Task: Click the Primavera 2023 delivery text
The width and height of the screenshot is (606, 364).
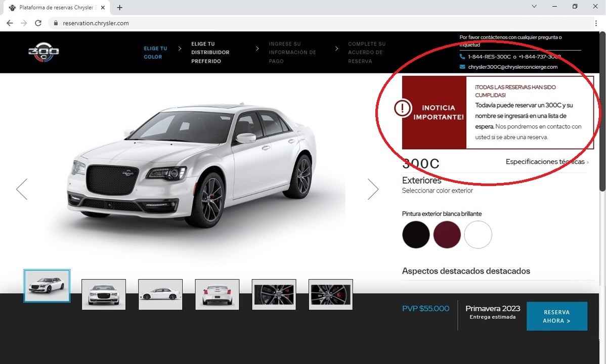Action: click(493, 308)
